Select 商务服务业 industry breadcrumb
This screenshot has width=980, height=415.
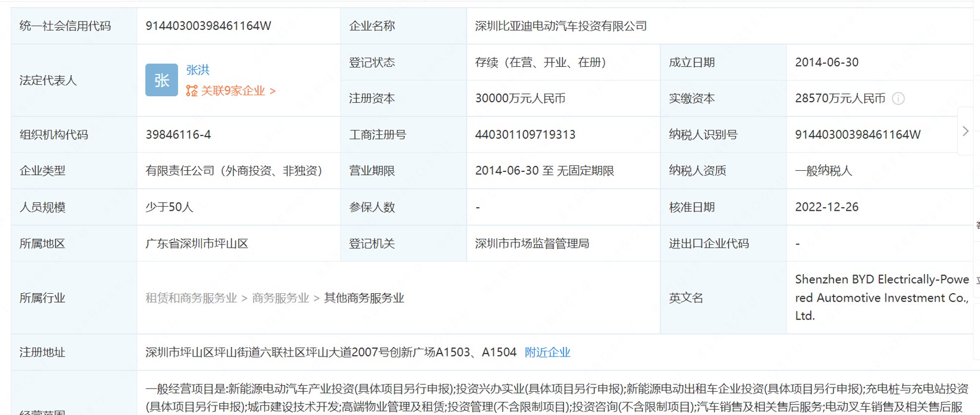click(x=280, y=298)
